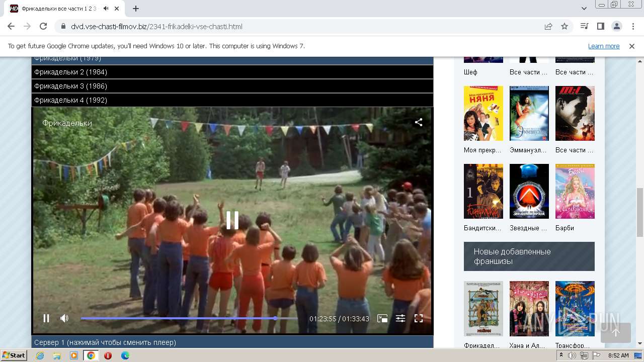Open Барби poster thumbnail

point(575,191)
